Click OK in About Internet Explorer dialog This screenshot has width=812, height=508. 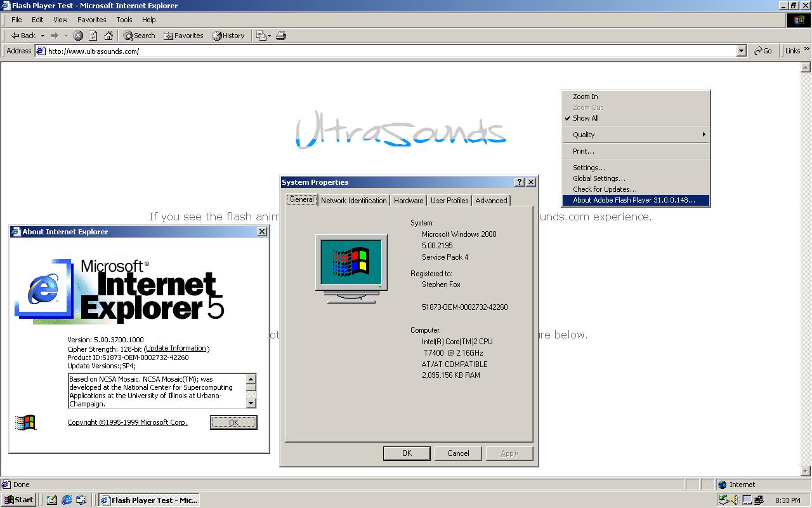coord(233,422)
